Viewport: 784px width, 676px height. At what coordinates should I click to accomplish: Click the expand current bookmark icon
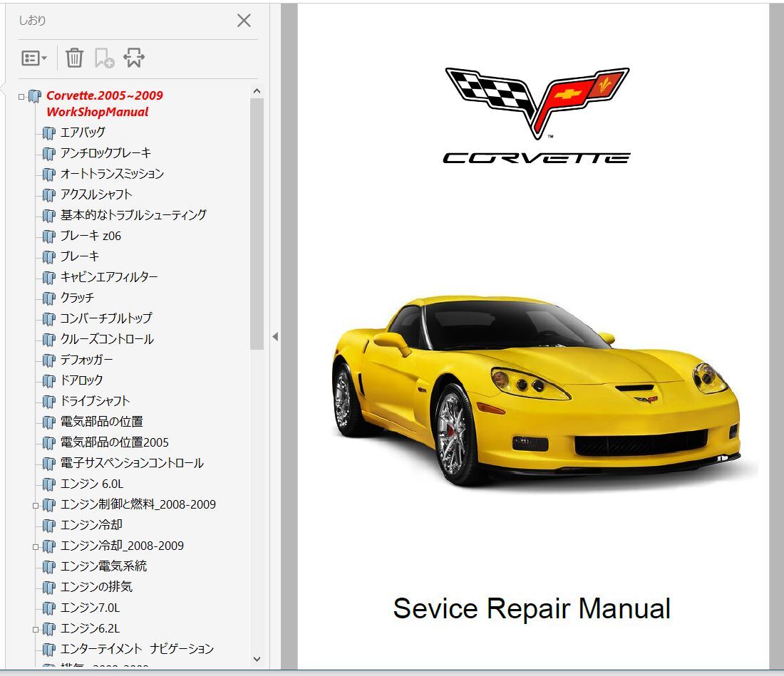[x=134, y=57]
